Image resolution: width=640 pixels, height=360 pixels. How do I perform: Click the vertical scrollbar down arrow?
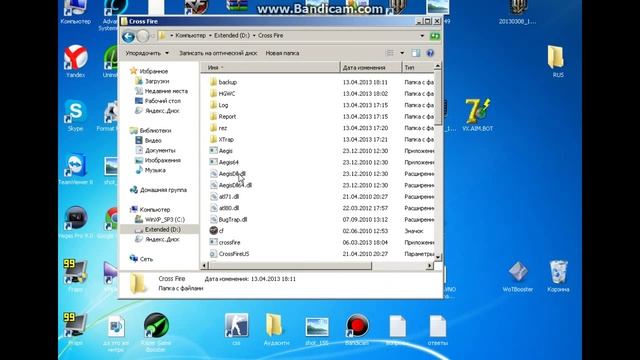[x=438, y=257]
